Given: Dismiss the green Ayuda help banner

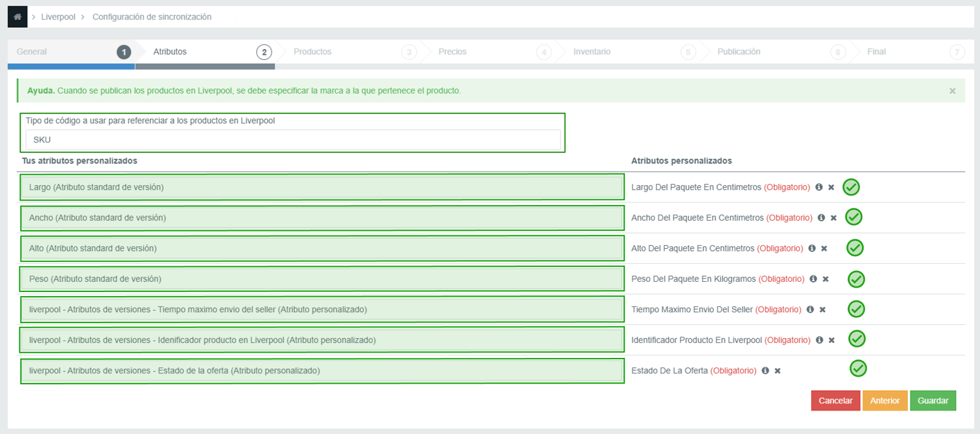Looking at the screenshot, I should coord(952,91).
